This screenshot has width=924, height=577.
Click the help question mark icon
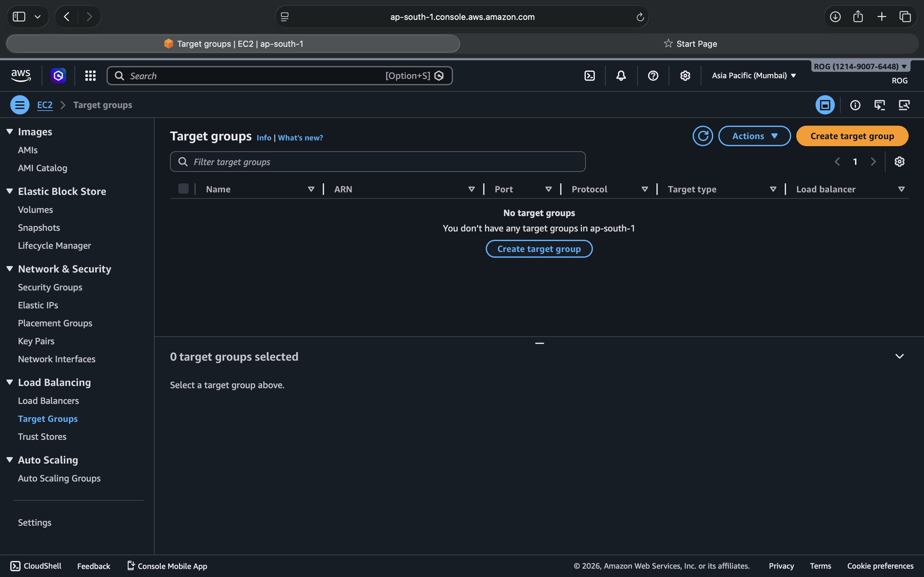click(x=653, y=76)
